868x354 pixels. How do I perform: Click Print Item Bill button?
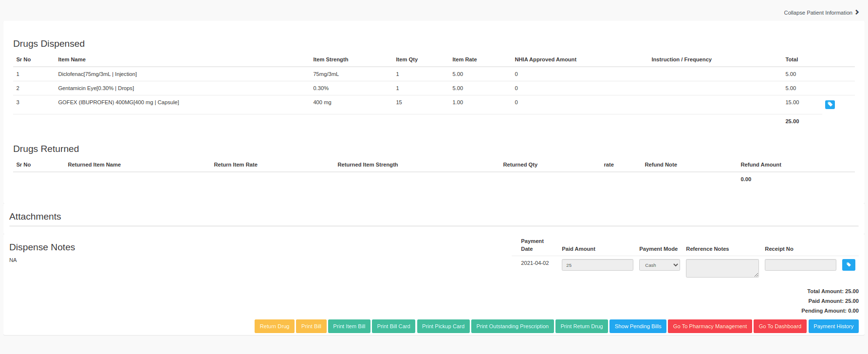click(x=349, y=326)
